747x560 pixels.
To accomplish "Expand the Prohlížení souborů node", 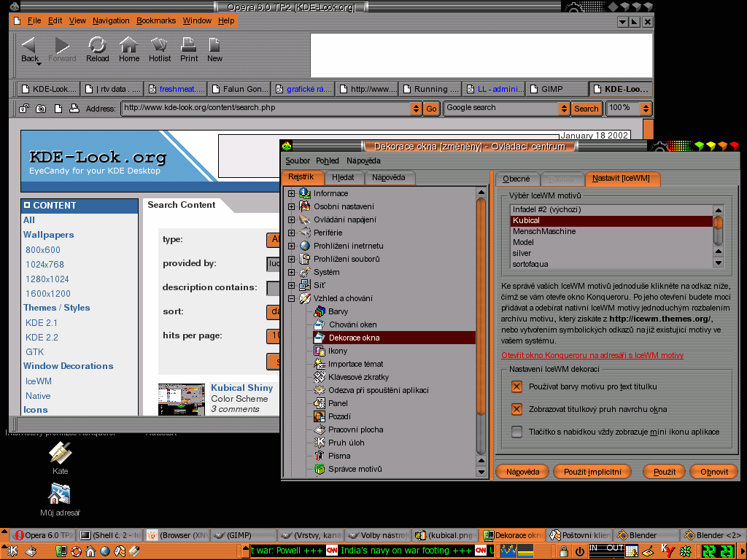I will pos(292,259).
